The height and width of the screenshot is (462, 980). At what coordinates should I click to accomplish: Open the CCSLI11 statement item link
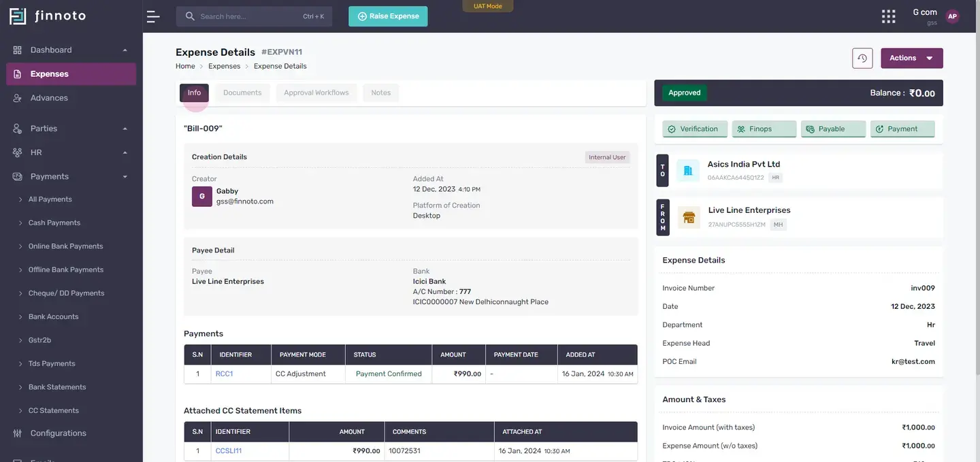(x=229, y=451)
